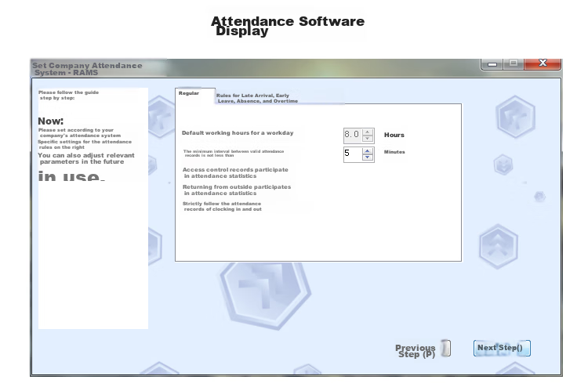
Task: Decrease default working hours with down arrow
Action: click(x=368, y=139)
